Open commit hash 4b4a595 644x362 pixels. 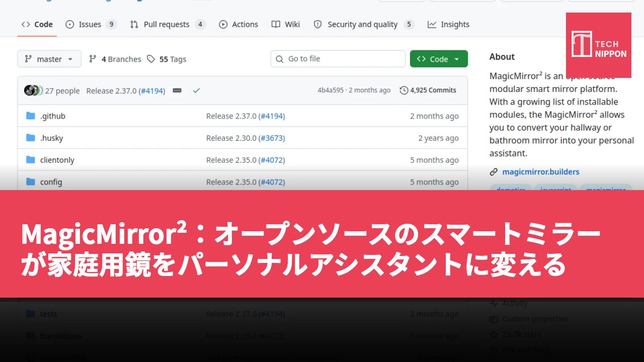pyautogui.click(x=331, y=90)
